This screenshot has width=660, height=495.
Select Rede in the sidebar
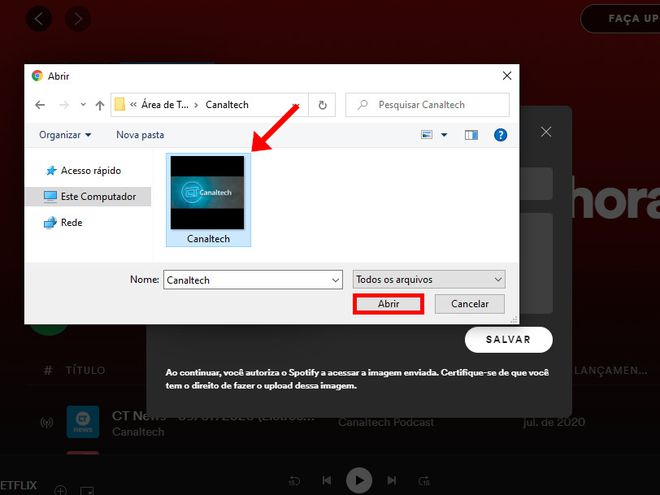pyautogui.click(x=63, y=223)
